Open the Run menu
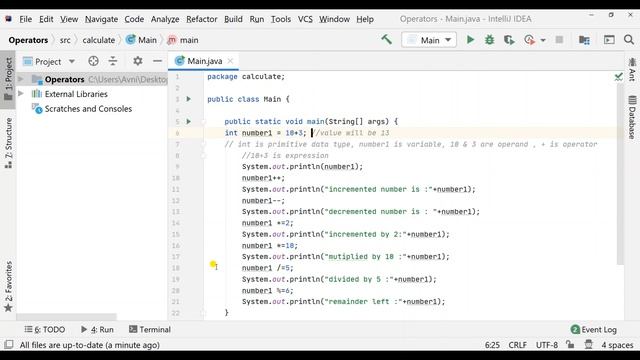640x360 pixels. [257, 19]
